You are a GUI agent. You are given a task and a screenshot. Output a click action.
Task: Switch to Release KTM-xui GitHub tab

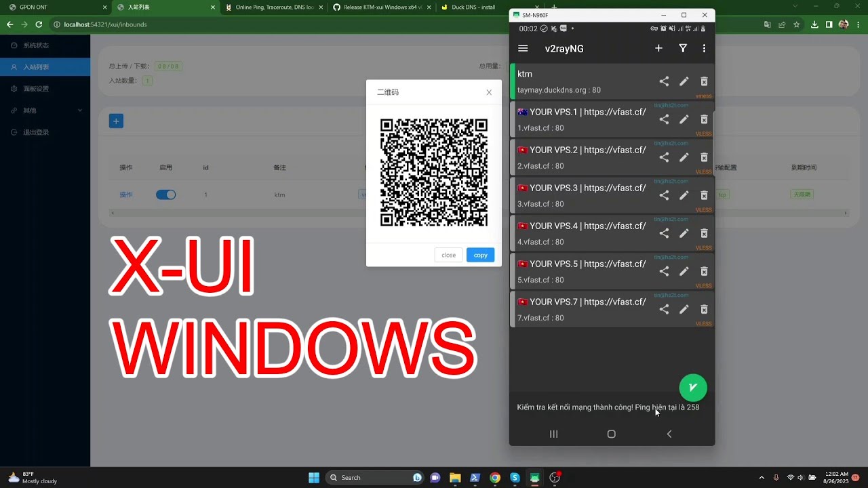(x=382, y=7)
